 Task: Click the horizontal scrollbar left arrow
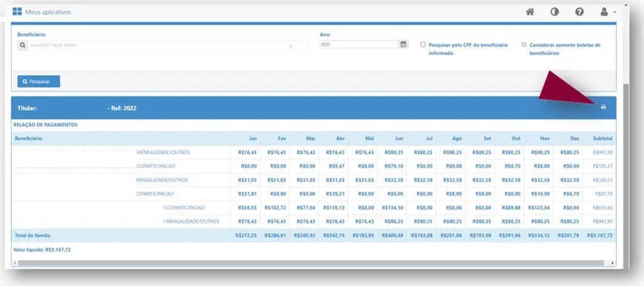coord(15,263)
